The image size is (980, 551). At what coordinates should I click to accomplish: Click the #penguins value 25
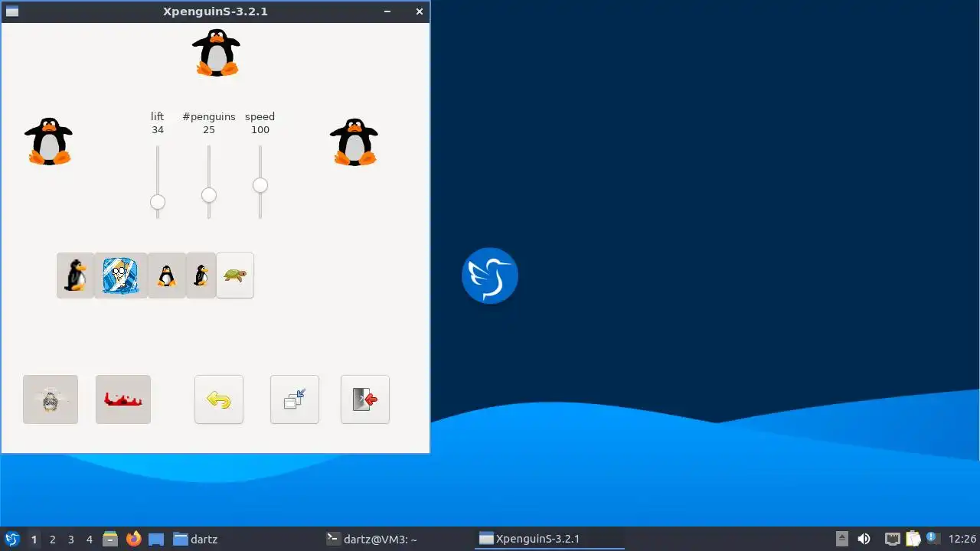point(209,130)
